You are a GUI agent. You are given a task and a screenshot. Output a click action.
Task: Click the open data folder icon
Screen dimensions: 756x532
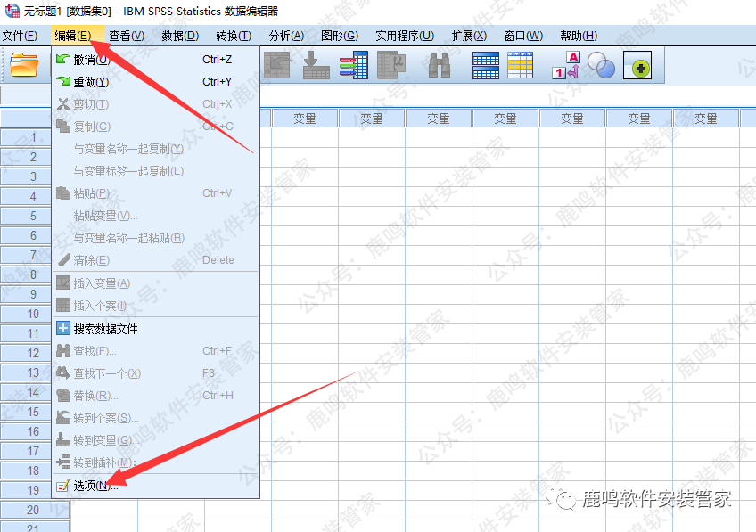(x=23, y=65)
